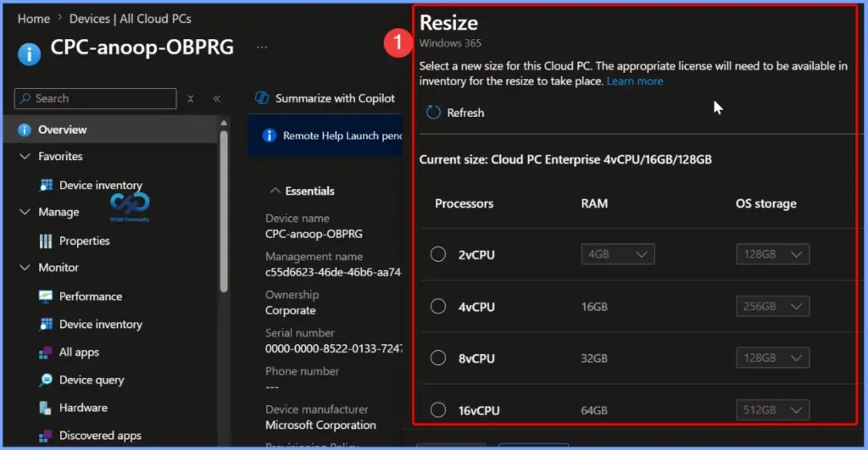The height and width of the screenshot is (450, 868).
Task: Click Microsoft Corporation manufacturer value
Action: tap(320, 425)
